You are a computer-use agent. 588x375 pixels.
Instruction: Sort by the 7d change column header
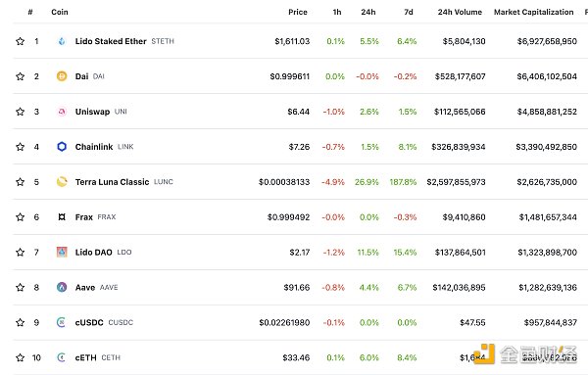pyautogui.click(x=409, y=12)
